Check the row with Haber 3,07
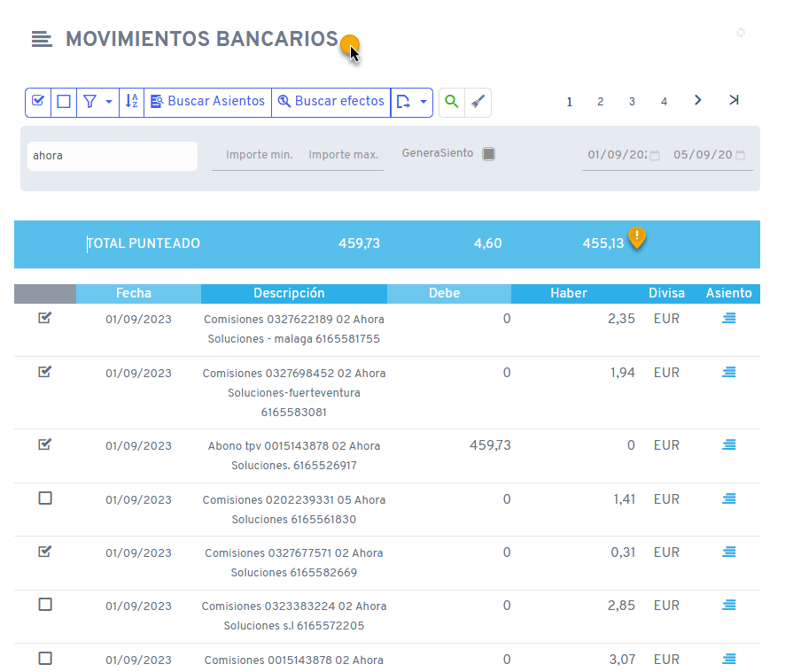 point(45,659)
